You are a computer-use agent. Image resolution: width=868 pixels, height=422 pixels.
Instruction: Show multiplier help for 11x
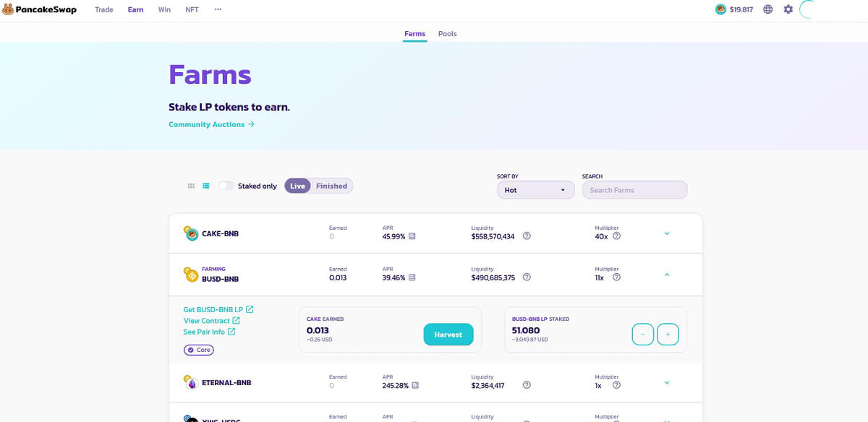(x=616, y=277)
